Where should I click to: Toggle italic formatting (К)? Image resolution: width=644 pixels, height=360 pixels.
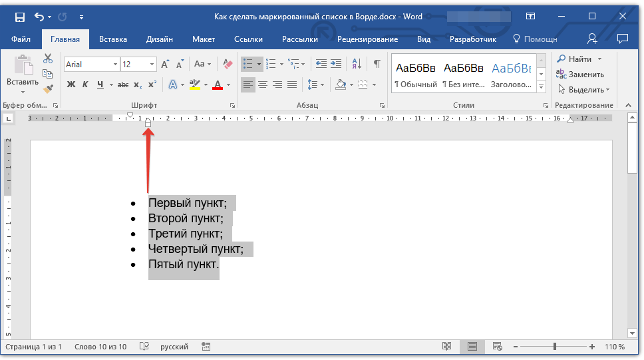pos(85,85)
